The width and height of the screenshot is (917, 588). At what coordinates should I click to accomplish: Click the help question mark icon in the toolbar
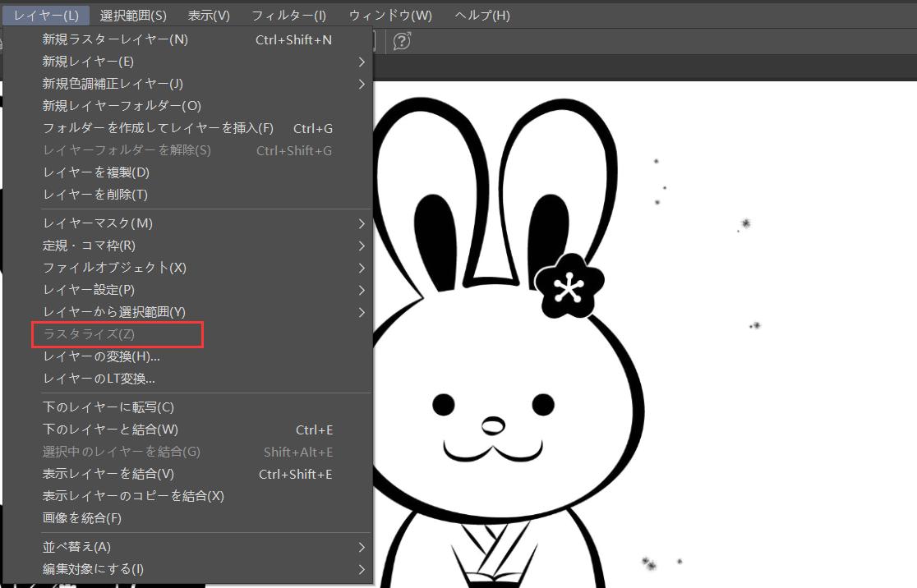click(x=402, y=41)
